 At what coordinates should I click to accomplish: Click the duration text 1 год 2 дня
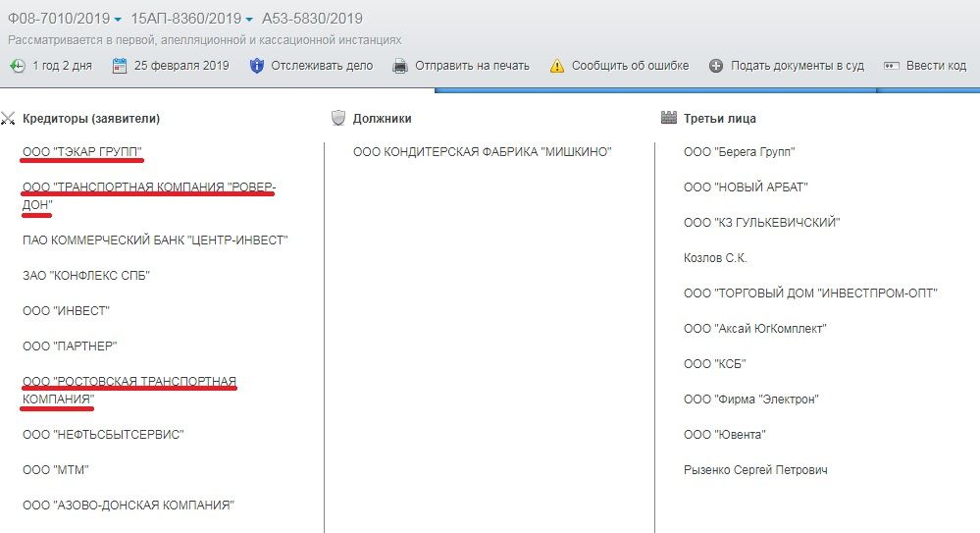62,66
